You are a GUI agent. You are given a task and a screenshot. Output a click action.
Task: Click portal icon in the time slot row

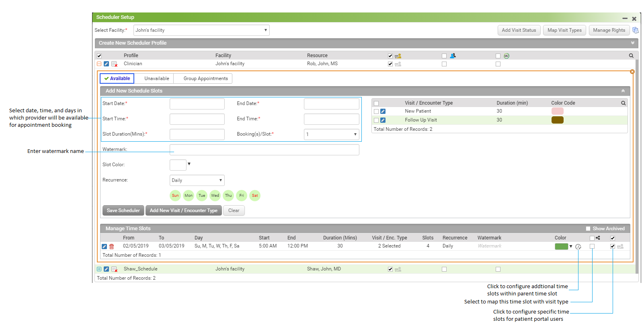(620, 246)
